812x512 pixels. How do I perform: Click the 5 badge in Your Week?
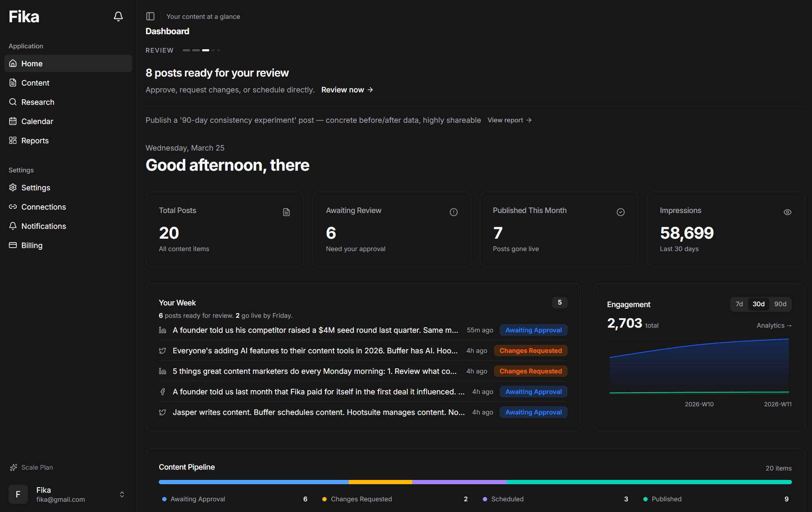pyautogui.click(x=559, y=302)
